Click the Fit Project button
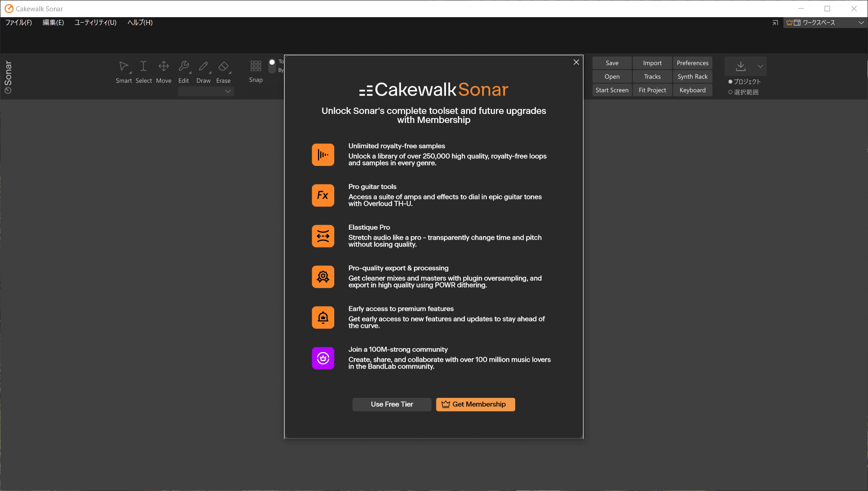This screenshot has height=491, width=868. (x=652, y=90)
